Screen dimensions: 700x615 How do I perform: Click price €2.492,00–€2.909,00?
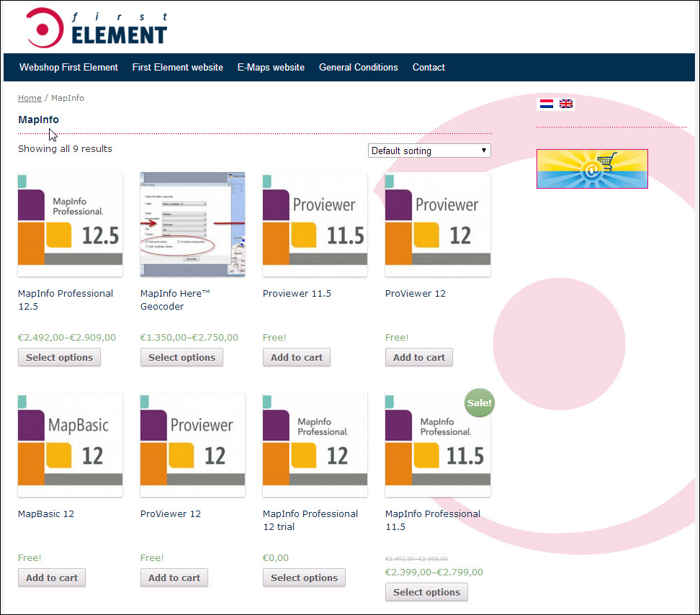[67, 338]
